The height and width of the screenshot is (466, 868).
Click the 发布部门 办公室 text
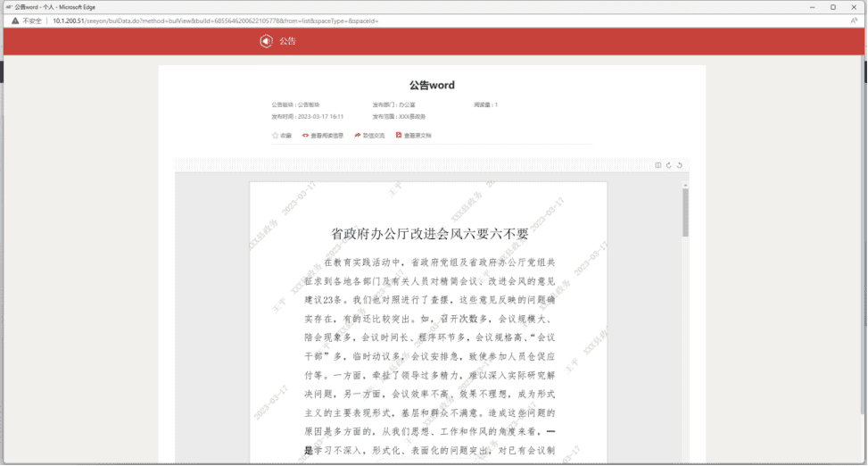(x=393, y=104)
